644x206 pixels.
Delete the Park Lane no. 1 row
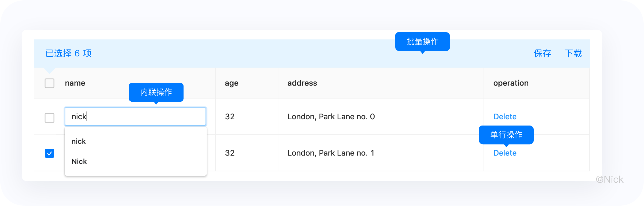505,153
